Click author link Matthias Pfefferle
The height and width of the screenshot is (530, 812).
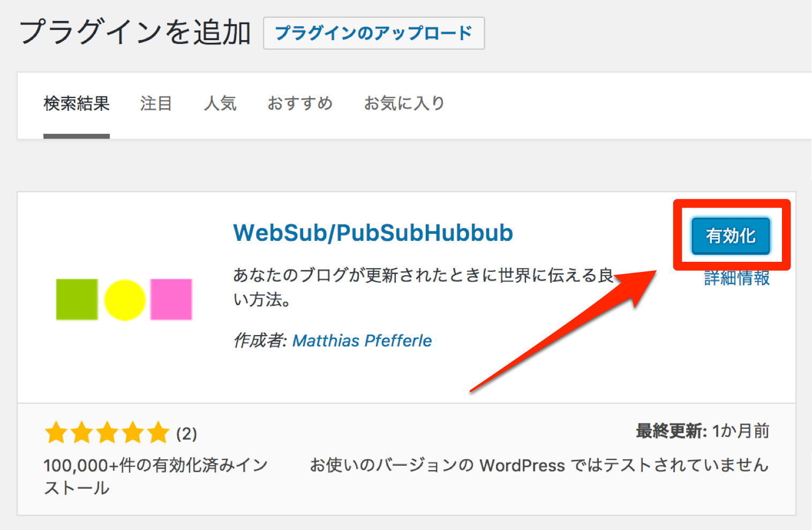(362, 340)
